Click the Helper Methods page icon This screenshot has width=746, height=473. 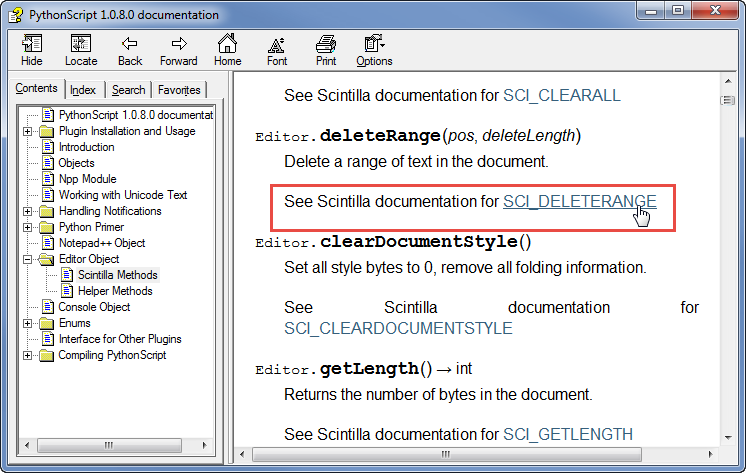(67, 291)
